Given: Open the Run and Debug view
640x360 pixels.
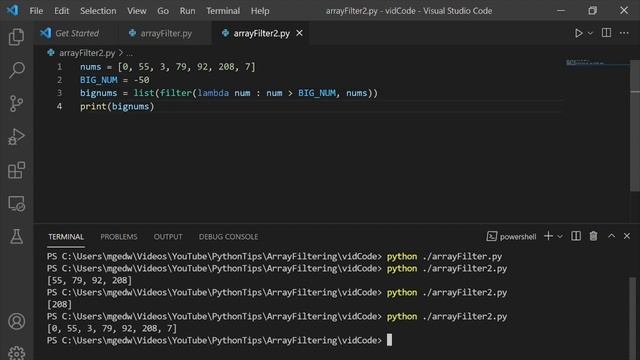Looking at the screenshot, I should (x=16, y=137).
